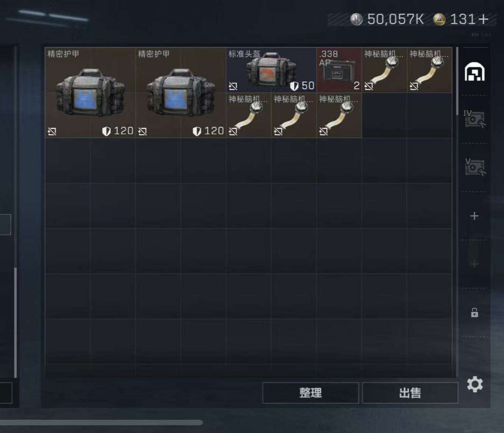This screenshot has width=504, height=433.
Task: Click the padlock locked storage slot
Action: pyautogui.click(x=475, y=313)
